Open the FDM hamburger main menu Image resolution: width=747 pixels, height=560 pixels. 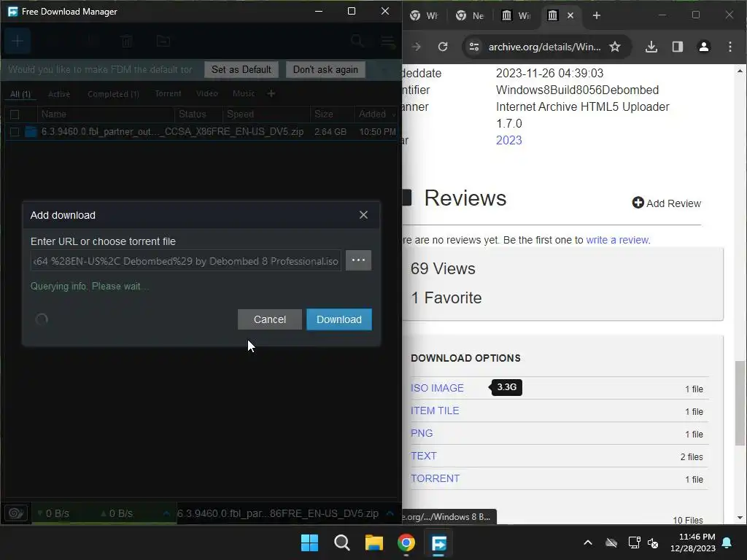coord(388,42)
